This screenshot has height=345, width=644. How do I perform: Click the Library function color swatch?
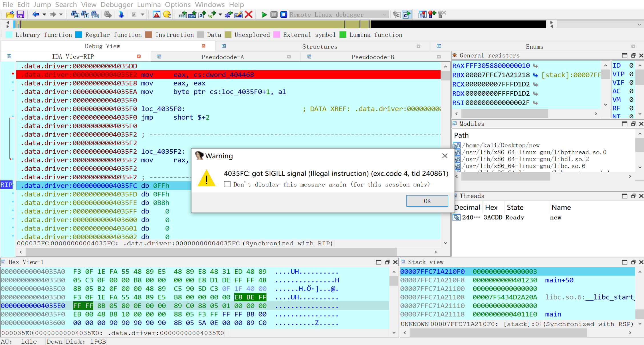9,35
